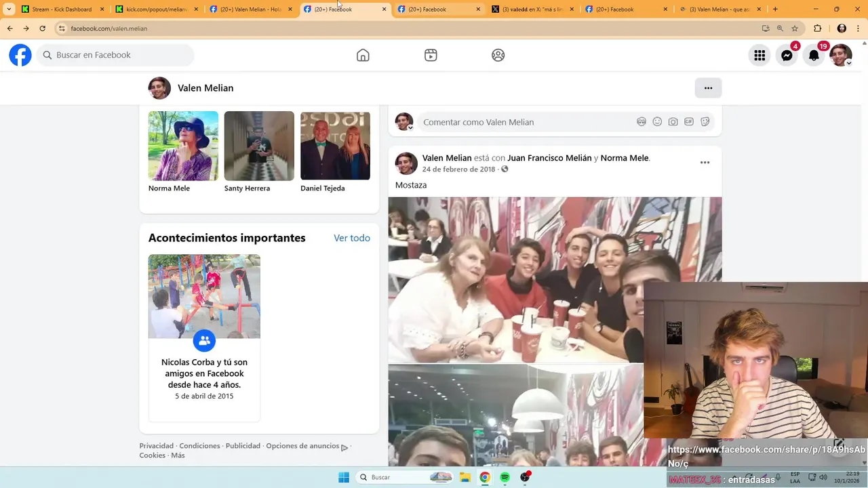Attach a photo with camera icon
This screenshot has width=868, height=488.
(x=673, y=122)
